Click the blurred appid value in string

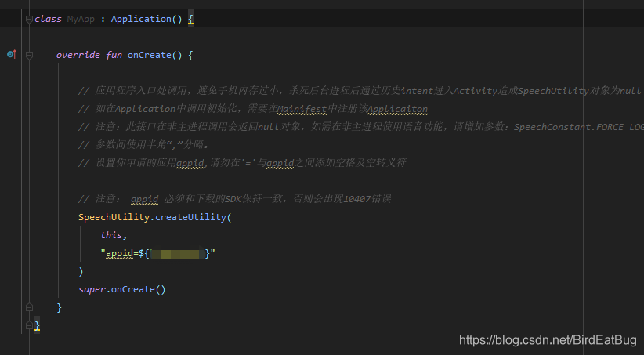click(177, 253)
